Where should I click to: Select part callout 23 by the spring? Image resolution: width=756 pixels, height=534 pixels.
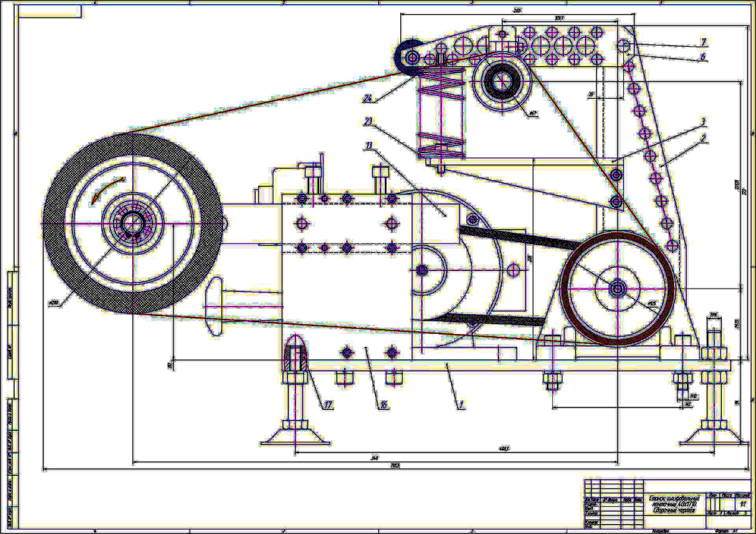[368, 122]
